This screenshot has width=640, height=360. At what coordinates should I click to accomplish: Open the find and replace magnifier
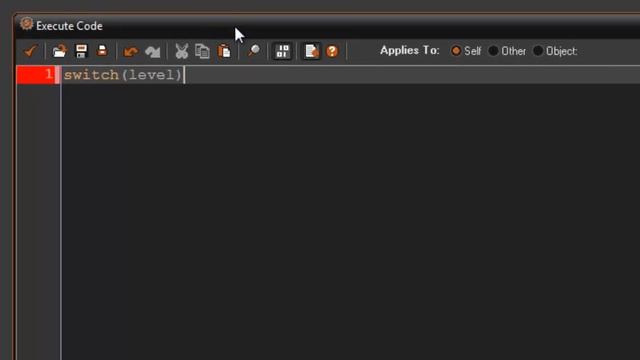tap(253, 51)
